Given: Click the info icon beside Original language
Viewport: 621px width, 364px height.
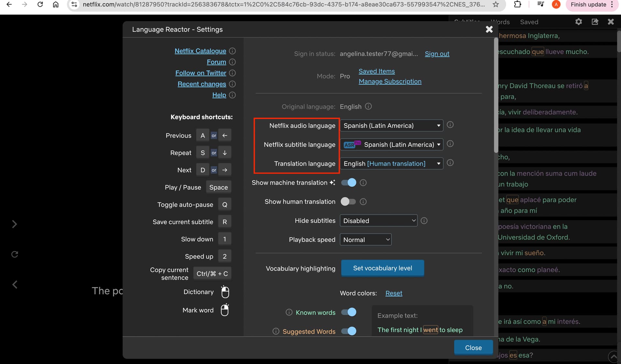Looking at the screenshot, I should point(368,106).
